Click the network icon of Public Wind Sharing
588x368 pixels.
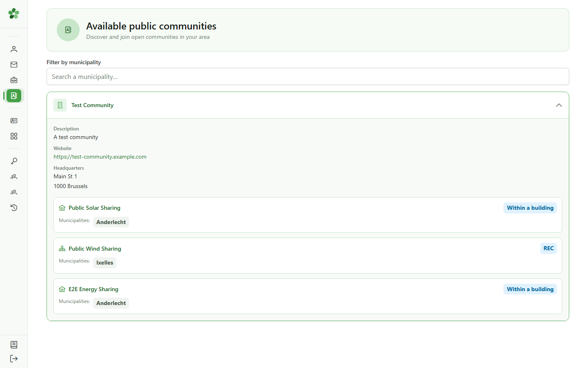62,249
